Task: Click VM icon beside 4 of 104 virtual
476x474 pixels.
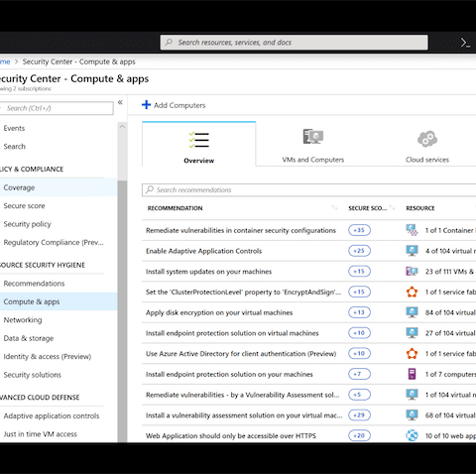Action: pyautogui.click(x=412, y=251)
